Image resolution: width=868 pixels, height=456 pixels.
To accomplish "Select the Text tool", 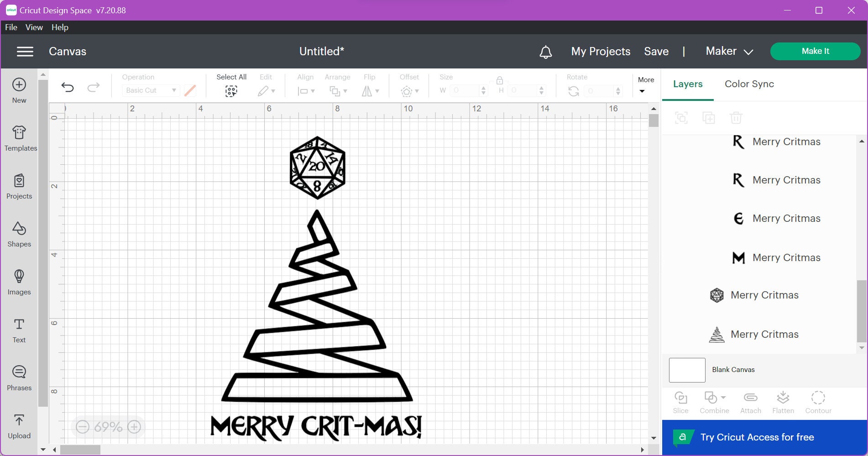I will point(19,330).
